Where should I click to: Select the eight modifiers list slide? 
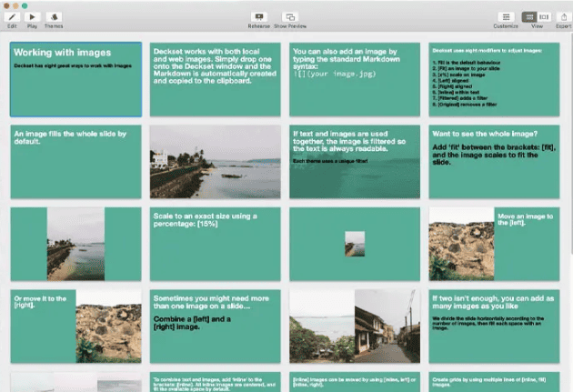click(x=494, y=79)
